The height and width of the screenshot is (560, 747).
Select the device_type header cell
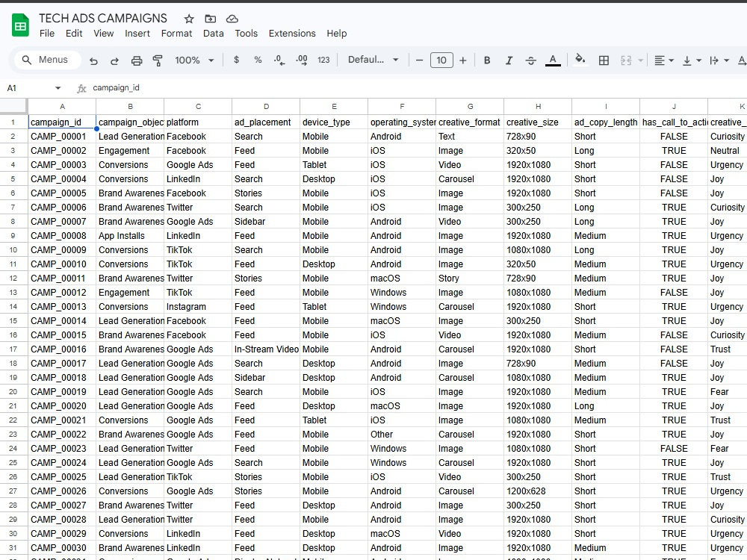tap(333, 122)
